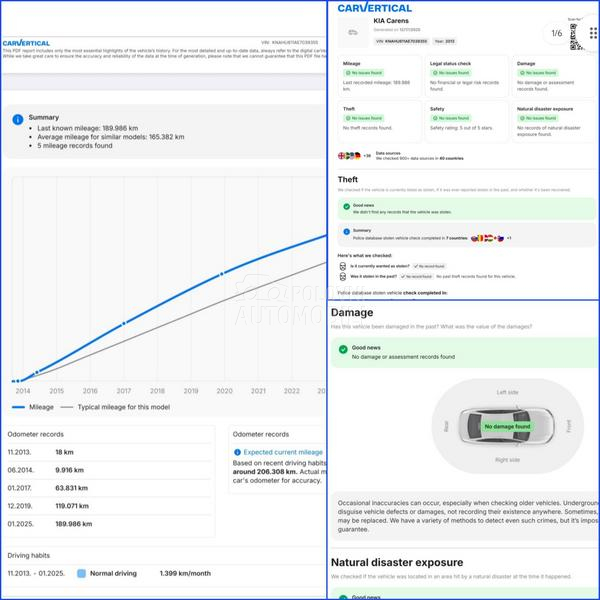Click the blue info icon beside mileage Summary

(17, 119)
